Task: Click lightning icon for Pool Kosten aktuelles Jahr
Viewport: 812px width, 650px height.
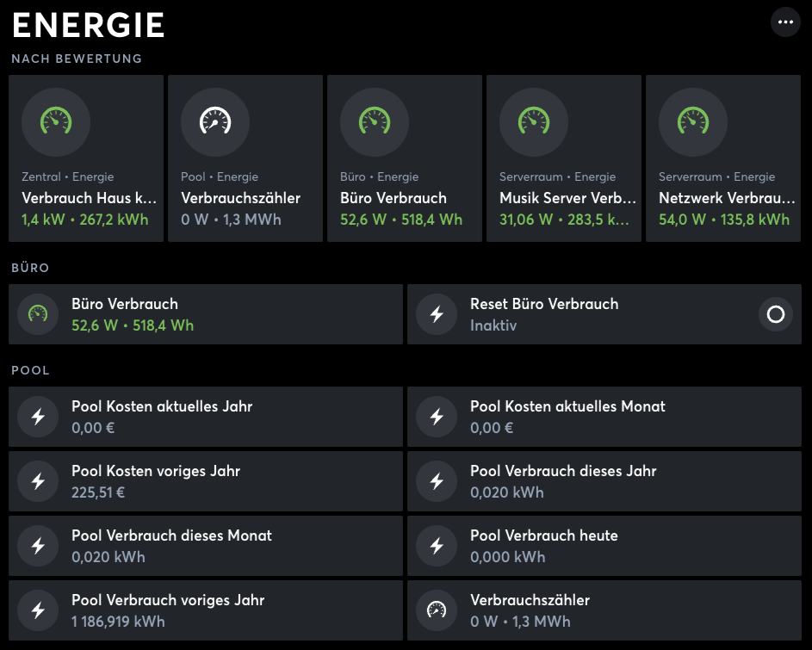Action: click(38, 417)
